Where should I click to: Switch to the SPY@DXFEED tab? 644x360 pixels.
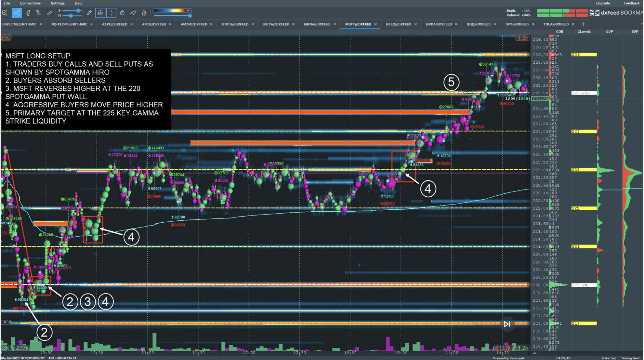click(x=517, y=24)
